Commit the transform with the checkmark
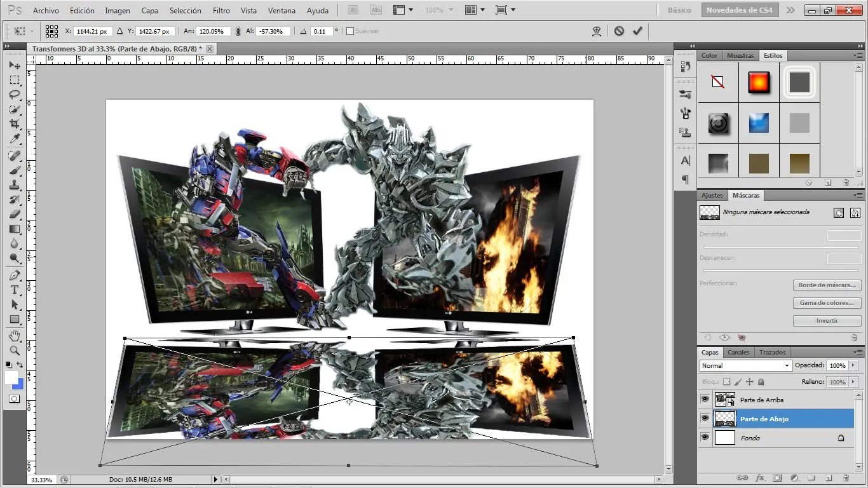The image size is (868, 488). (x=637, y=30)
